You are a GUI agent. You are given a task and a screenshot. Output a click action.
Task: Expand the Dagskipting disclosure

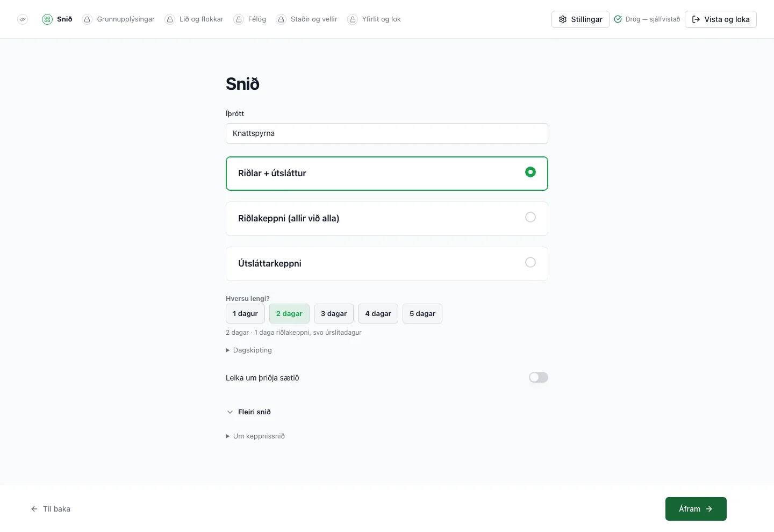coord(249,350)
